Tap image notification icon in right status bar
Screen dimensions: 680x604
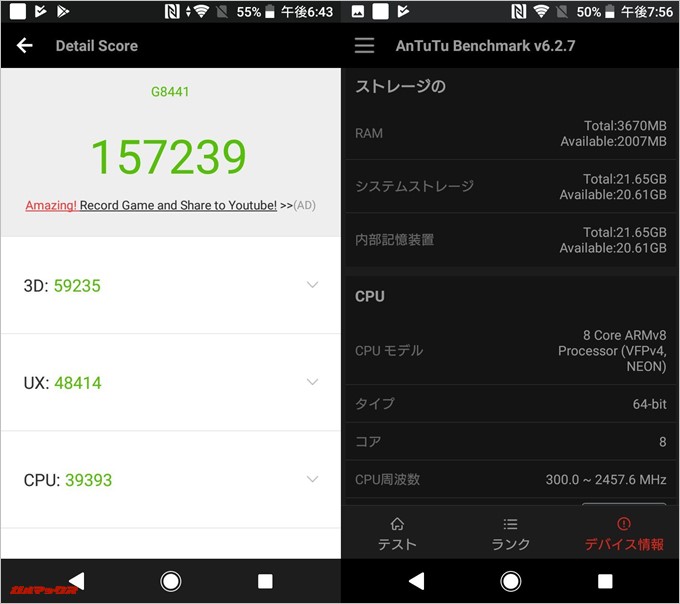358,12
